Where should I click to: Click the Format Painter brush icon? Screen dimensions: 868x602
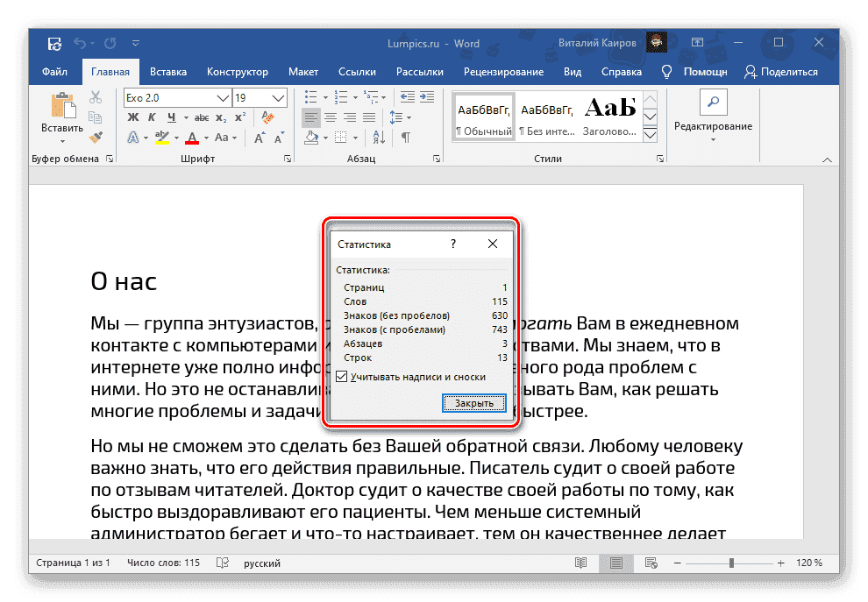click(96, 137)
